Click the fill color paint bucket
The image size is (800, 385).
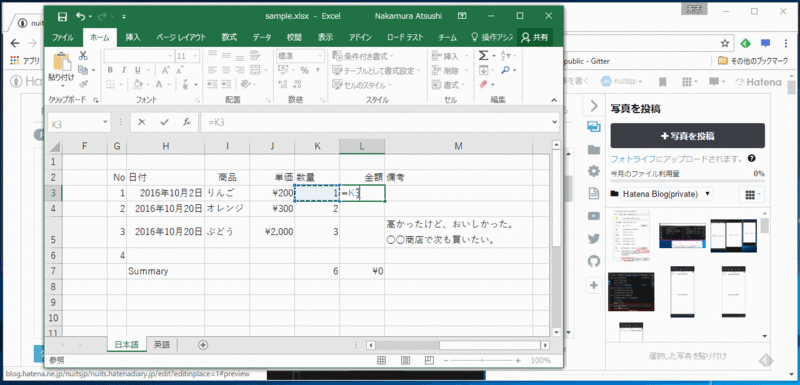(x=138, y=84)
